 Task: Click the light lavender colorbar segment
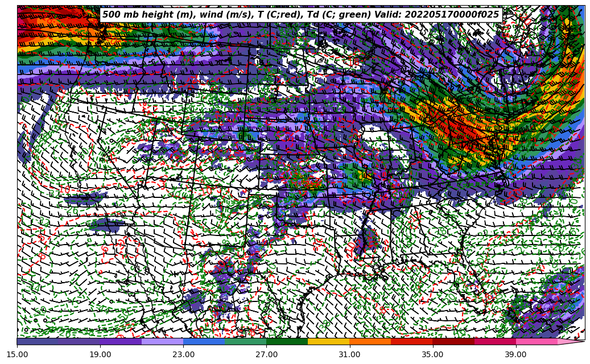pyautogui.click(x=162, y=341)
